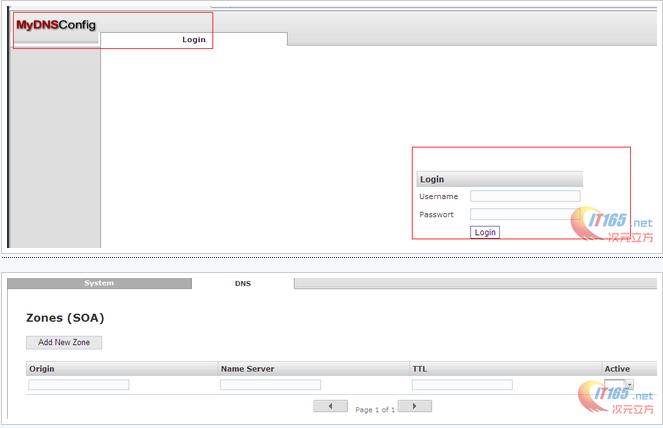Screen dimensions: 663x428
Task: Click the Zones (SOA) heading
Action: 65,318
